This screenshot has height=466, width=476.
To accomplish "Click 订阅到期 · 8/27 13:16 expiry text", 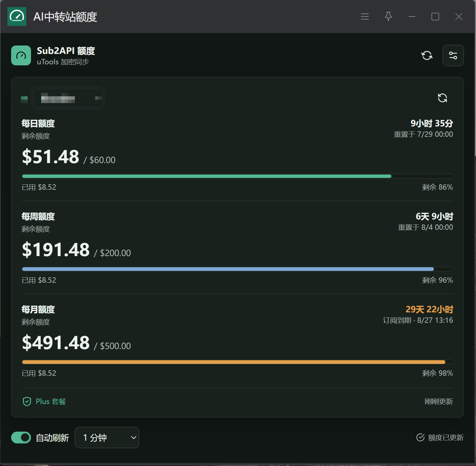I will point(418,320).
